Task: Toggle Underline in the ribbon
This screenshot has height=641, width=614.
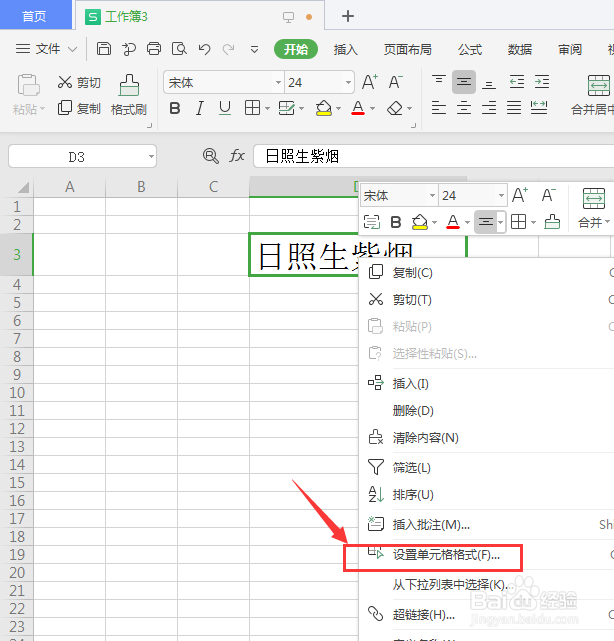Action: 225,108
